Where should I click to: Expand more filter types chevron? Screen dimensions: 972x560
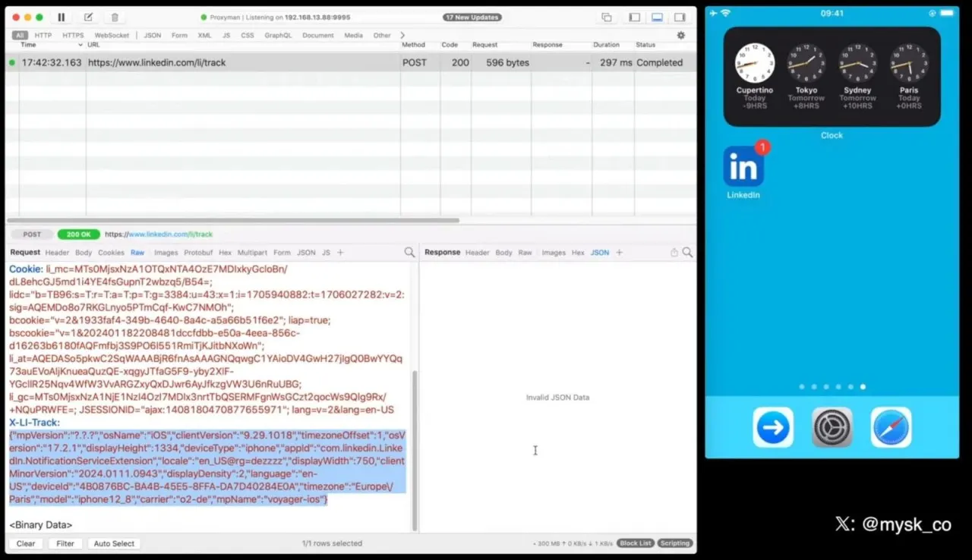(x=402, y=35)
